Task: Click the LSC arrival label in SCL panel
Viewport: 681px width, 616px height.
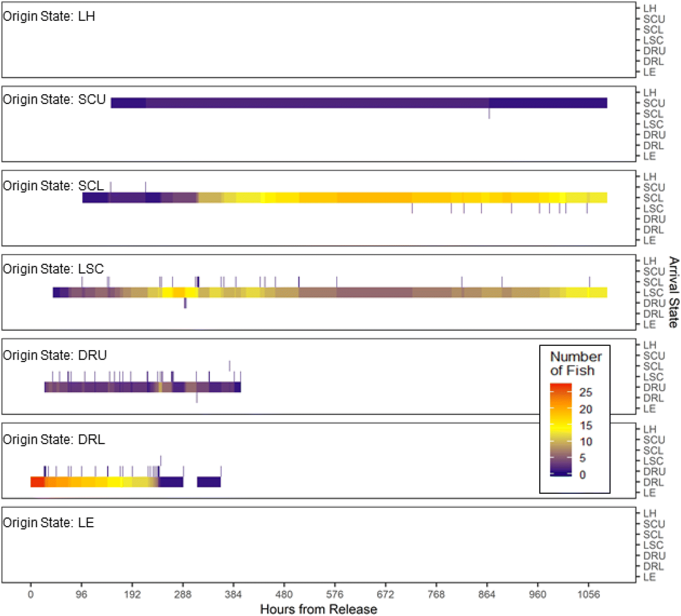Action: click(653, 209)
